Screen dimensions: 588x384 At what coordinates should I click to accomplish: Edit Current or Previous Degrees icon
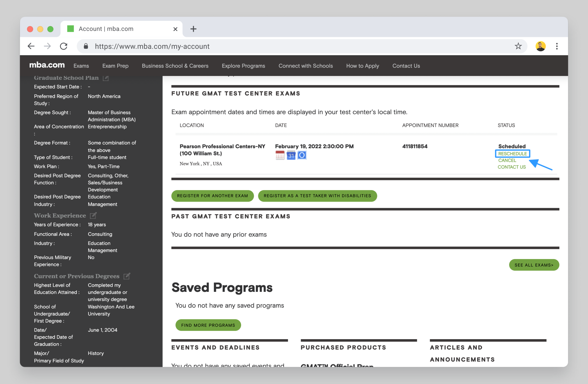127,276
